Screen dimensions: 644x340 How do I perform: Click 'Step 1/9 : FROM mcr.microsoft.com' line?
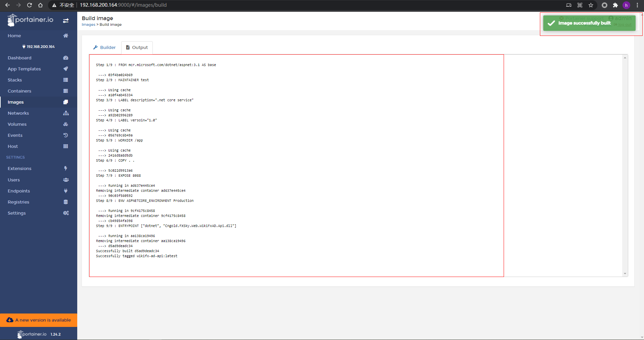pyautogui.click(x=156, y=65)
